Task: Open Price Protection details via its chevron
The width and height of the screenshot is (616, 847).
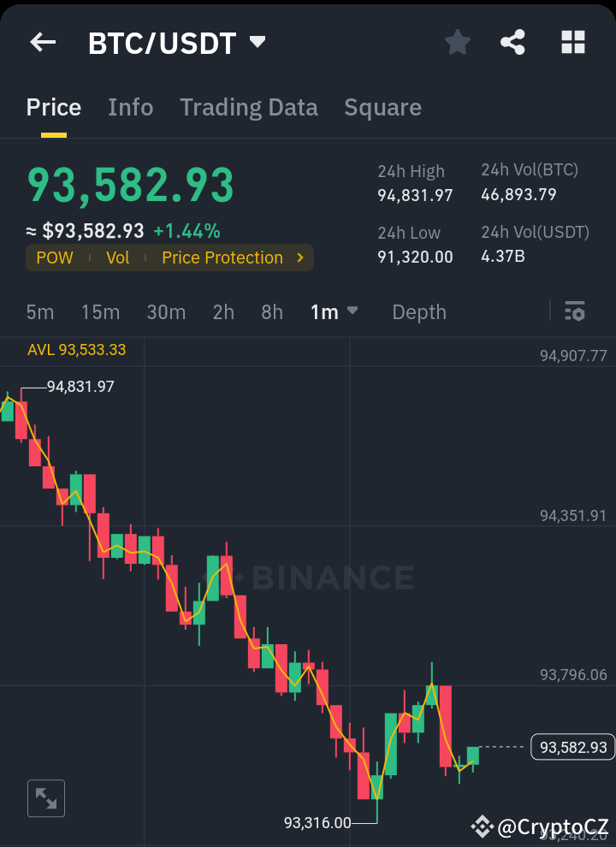Action: 299,258
